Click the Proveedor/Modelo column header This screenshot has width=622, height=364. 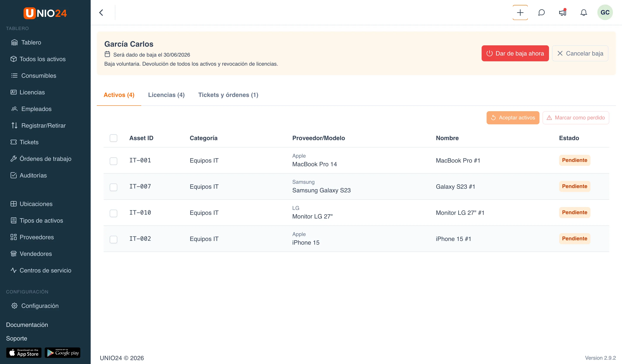pos(319,138)
